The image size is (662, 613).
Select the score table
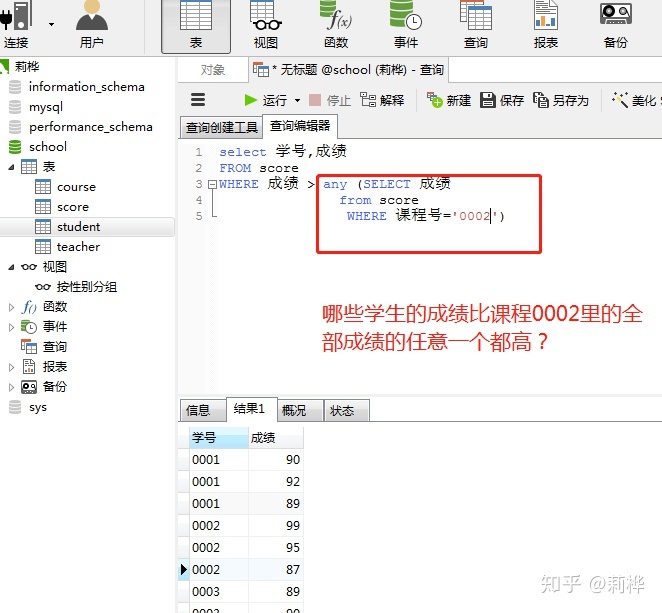[x=73, y=207]
